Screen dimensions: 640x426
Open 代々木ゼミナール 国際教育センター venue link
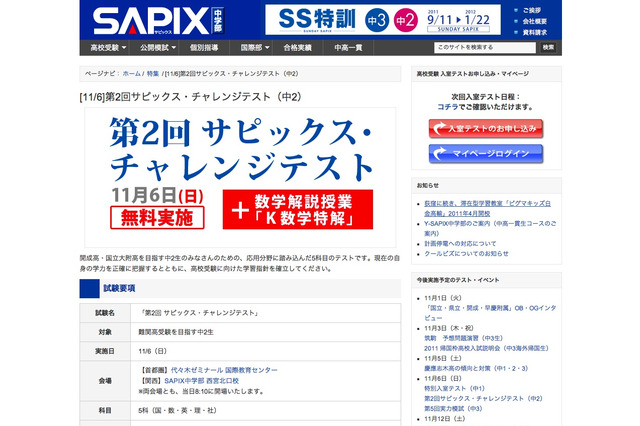pos(224,370)
